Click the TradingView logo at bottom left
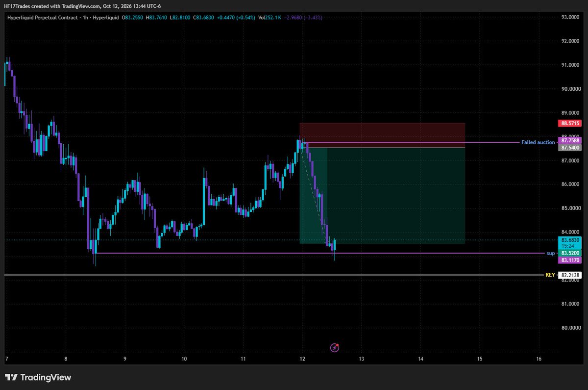 tap(38, 377)
